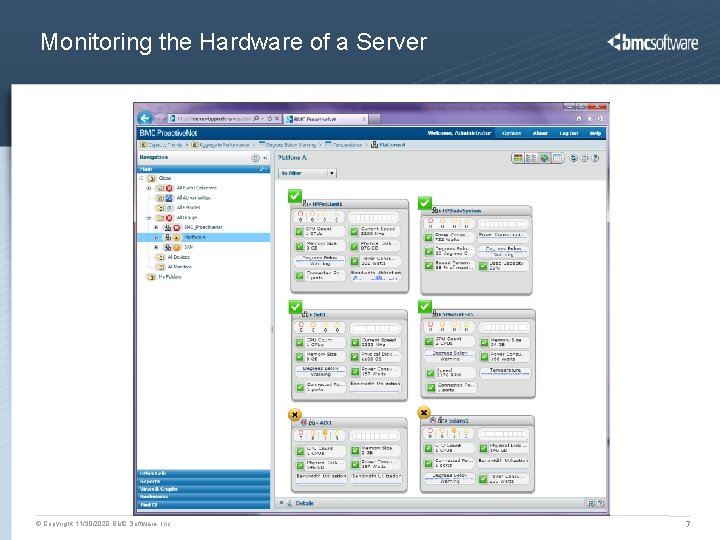Select All Abnormalities in the tree
The image size is (720, 540).
pos(193,198)
